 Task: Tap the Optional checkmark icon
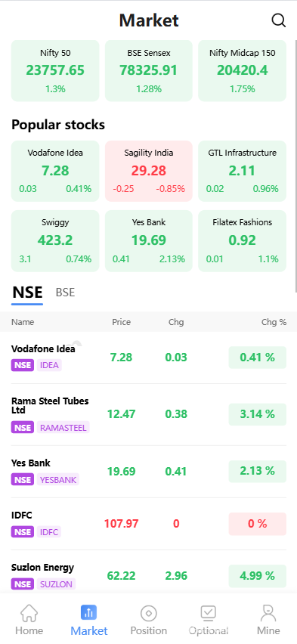(209, 613)
